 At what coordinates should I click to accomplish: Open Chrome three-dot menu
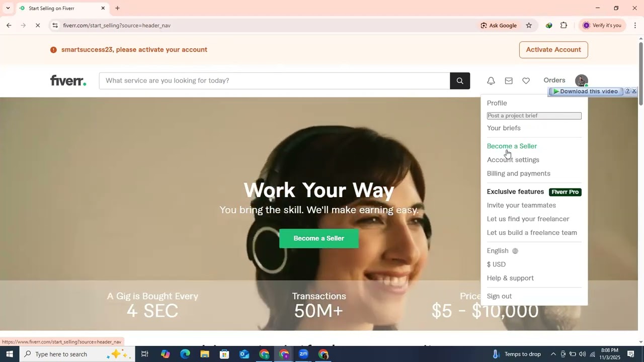(x=635, y=25)
